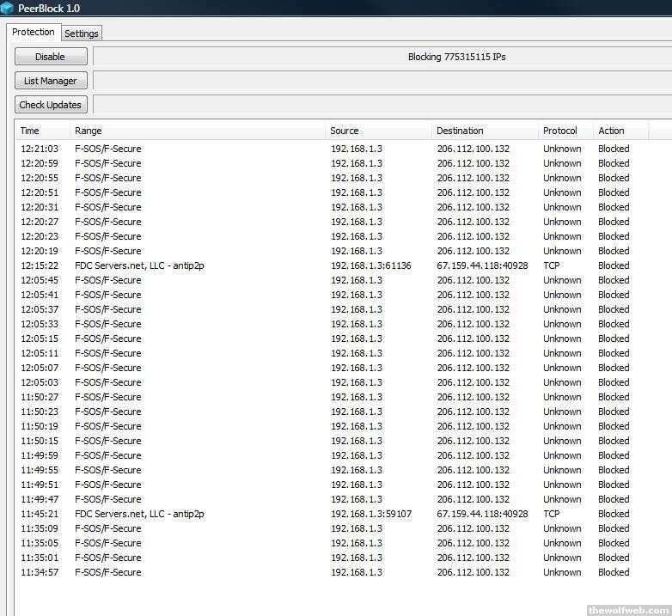This screenshot has height=616, width=672.
Task: Sort log by the Time column header
Action: [42, 131]
